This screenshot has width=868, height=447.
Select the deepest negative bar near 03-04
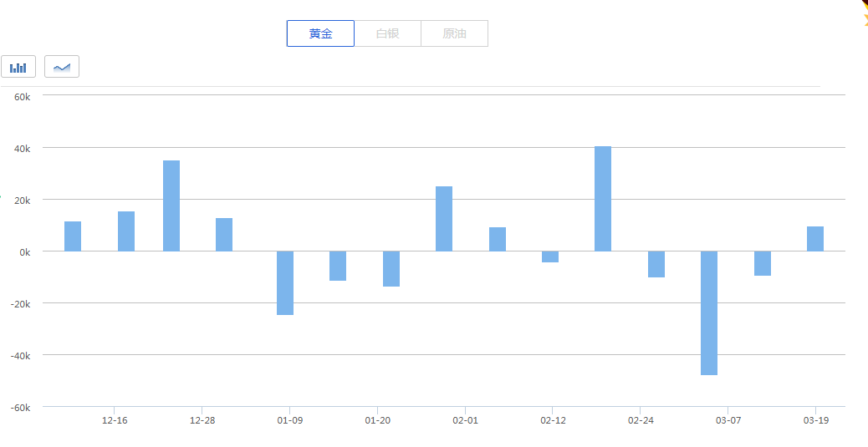(709, 313)
